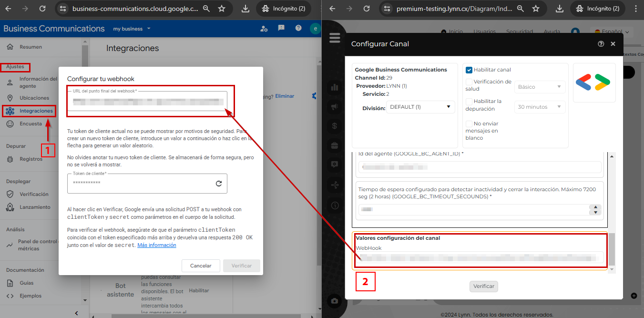
Task: Click the webhook endpoint URL field
Action: coord(147,101)
